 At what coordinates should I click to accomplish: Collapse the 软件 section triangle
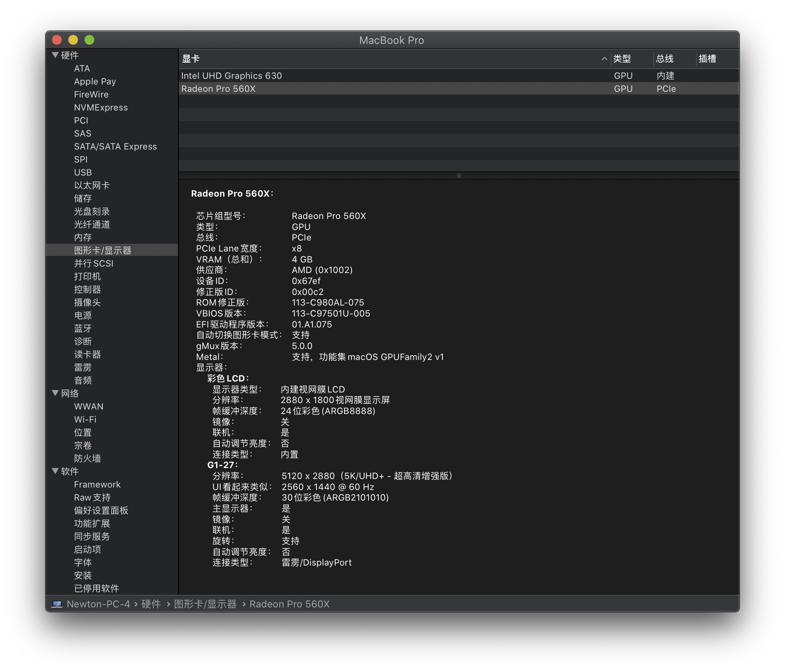pos(55,471)
